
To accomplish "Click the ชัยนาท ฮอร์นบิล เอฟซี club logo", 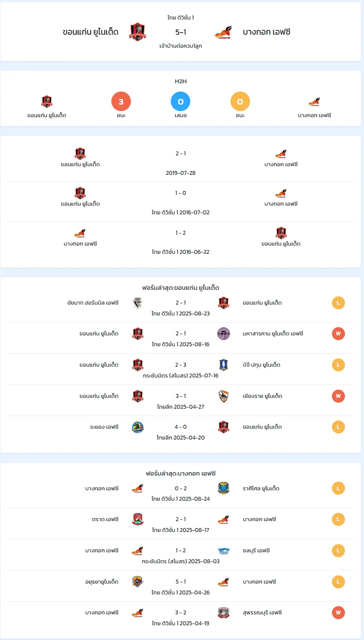I will (138, 303).
